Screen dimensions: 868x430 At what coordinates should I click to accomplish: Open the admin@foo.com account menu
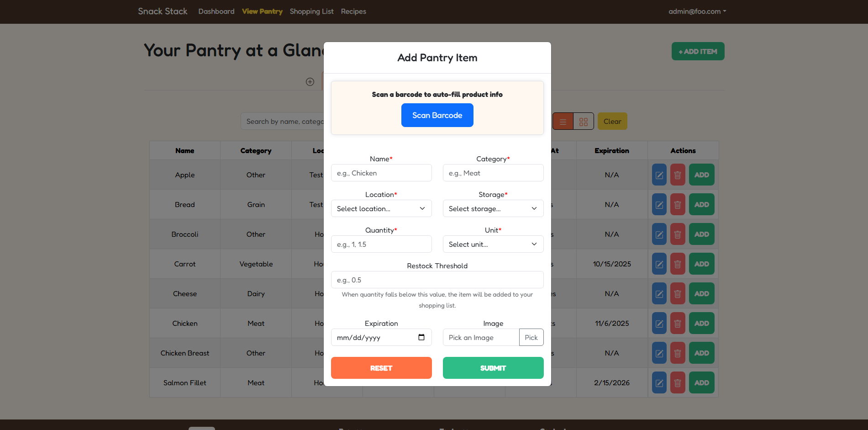point(697,11)
